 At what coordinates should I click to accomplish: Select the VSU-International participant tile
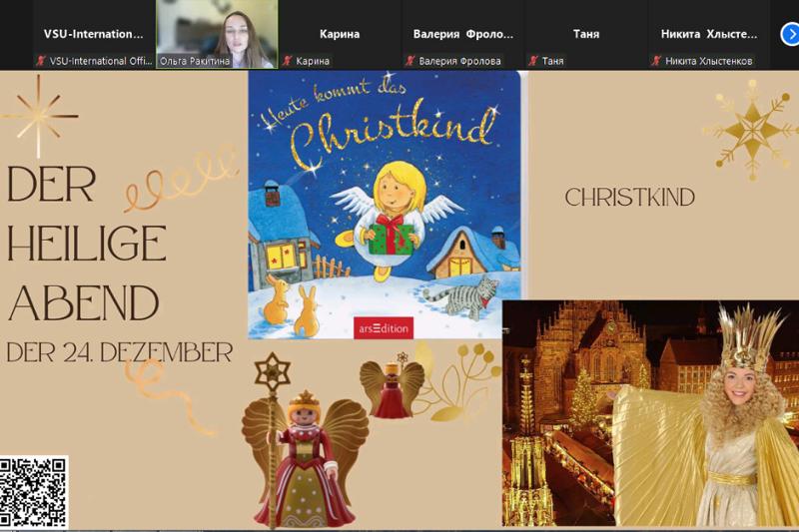[x=93, y=34]
